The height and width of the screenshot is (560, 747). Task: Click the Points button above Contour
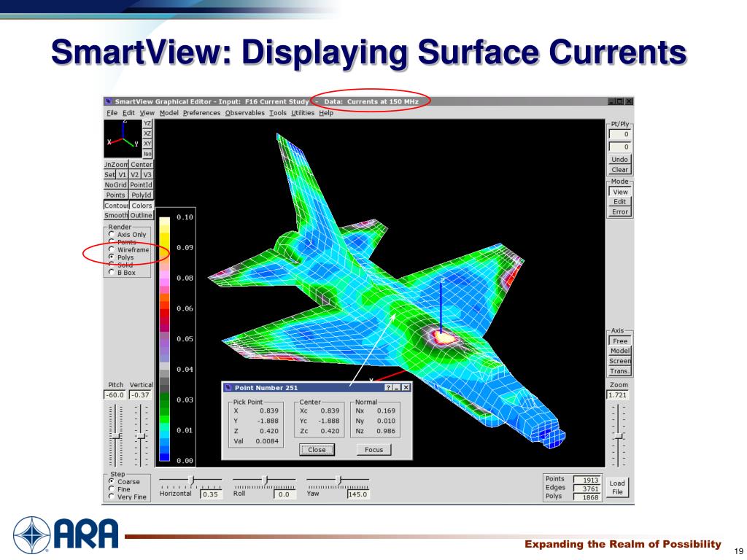[x=116, y=195]
